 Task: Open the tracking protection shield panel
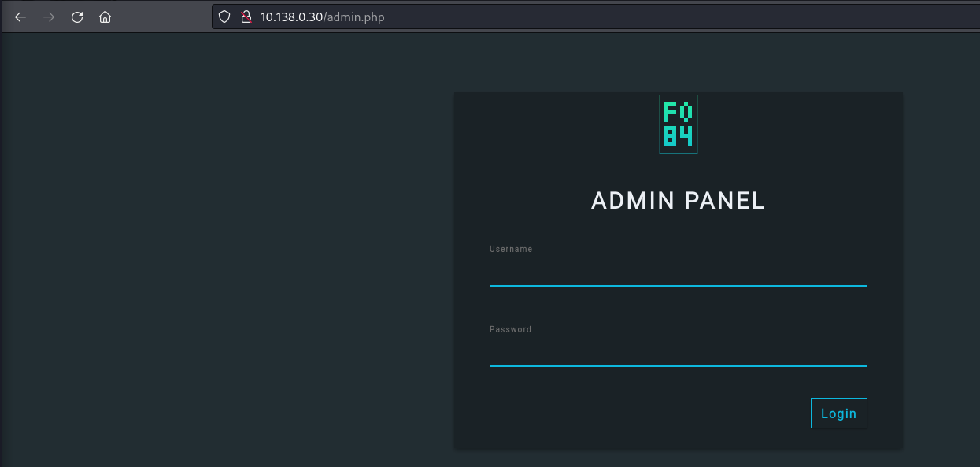click(x=224, y=17)
